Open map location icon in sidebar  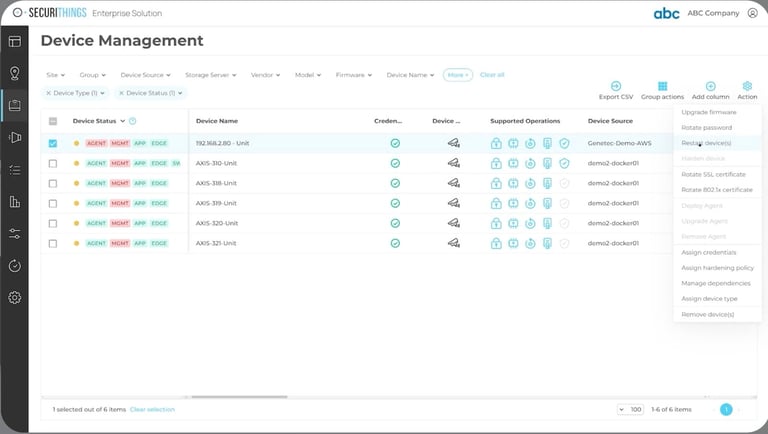15,73
